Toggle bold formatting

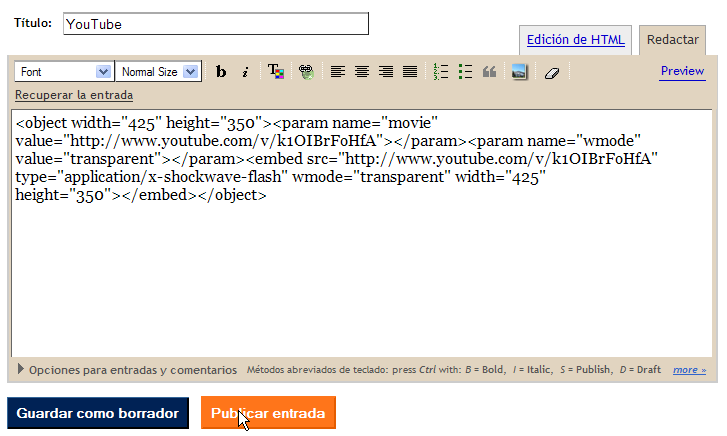[221, 72]
